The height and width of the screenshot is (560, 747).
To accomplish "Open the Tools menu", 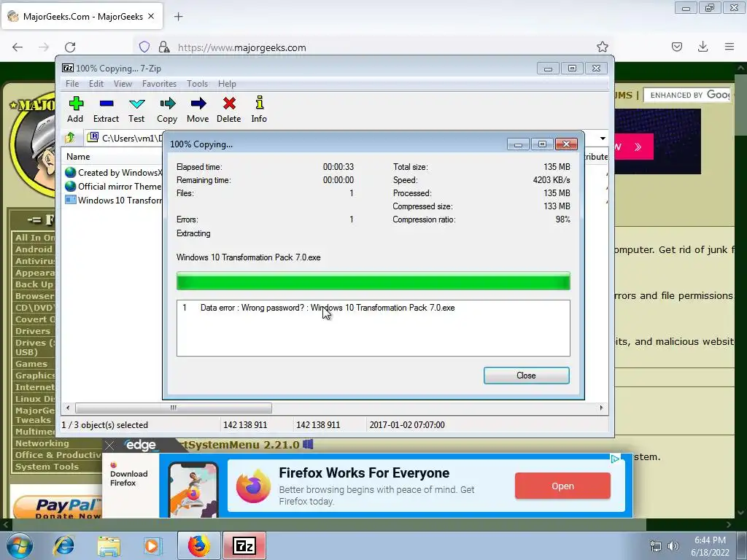I will point(197,84).
